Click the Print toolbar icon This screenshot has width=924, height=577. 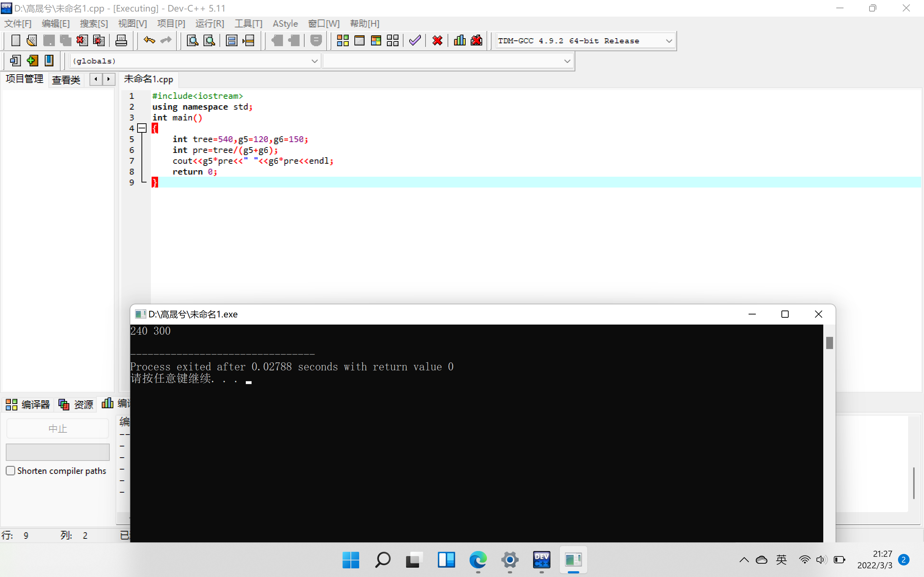121,40
